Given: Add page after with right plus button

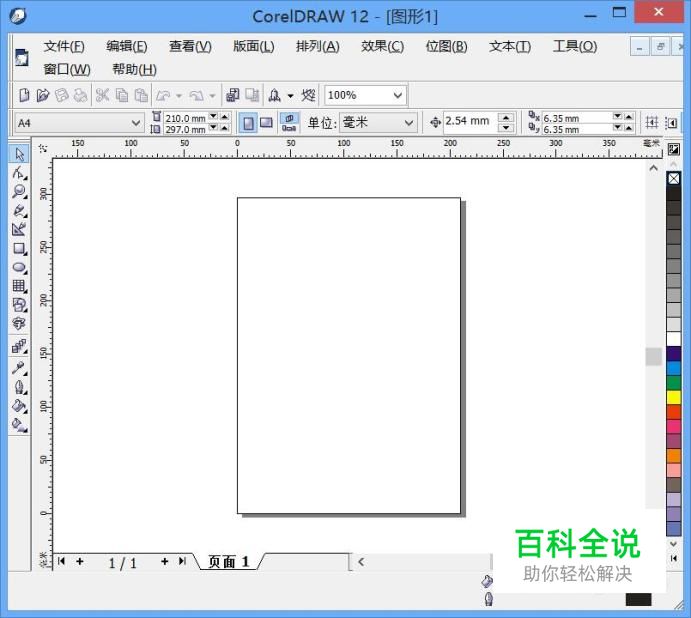Looking at the screenshot, I should tap(164, 561).
